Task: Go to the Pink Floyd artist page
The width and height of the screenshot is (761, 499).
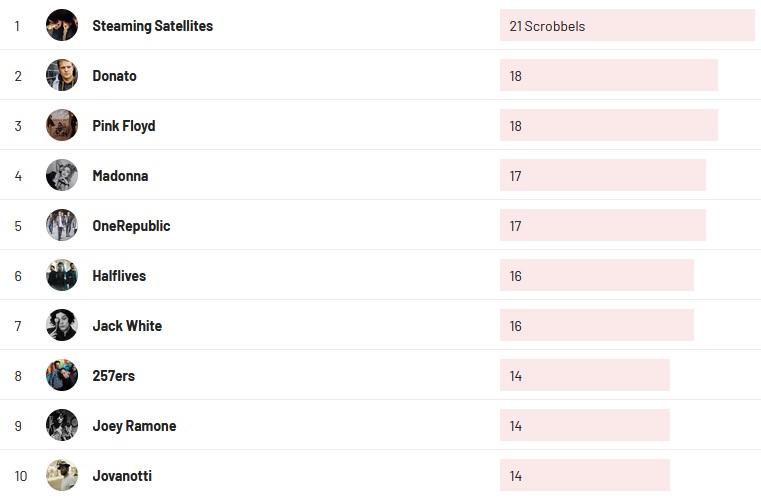Action: [x=123, y=126]
